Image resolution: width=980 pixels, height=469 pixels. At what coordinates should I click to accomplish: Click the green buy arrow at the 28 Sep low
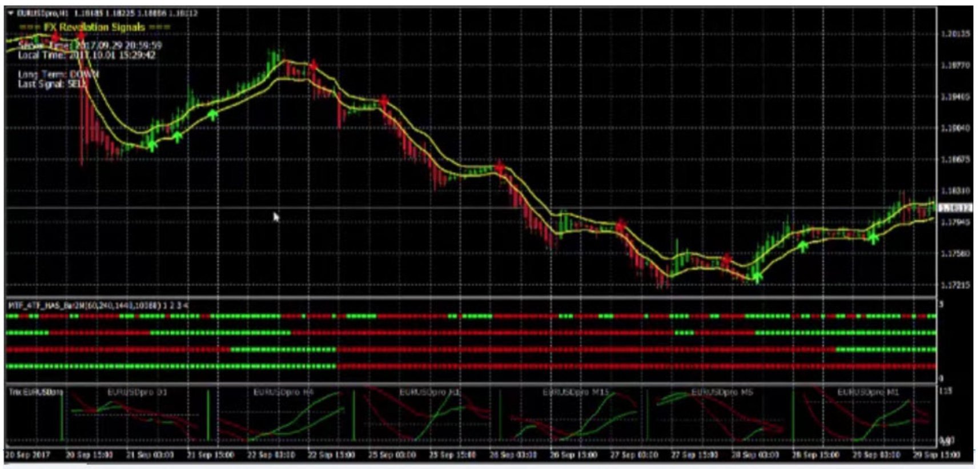point(757,277)
